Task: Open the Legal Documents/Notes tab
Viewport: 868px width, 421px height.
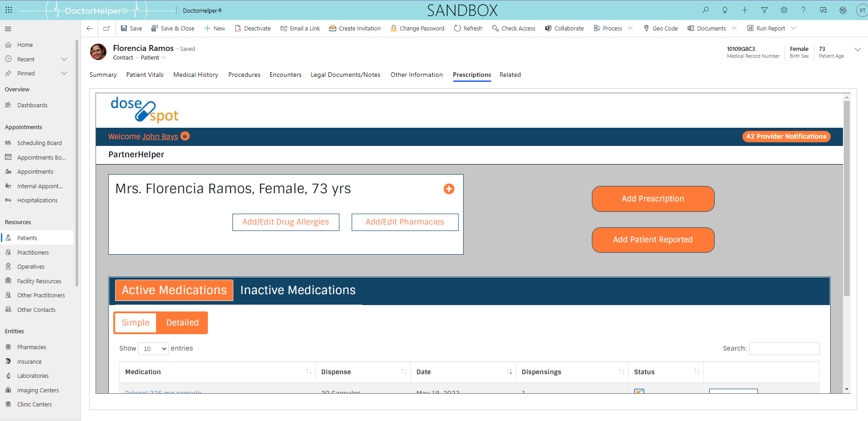Action: 345,75
